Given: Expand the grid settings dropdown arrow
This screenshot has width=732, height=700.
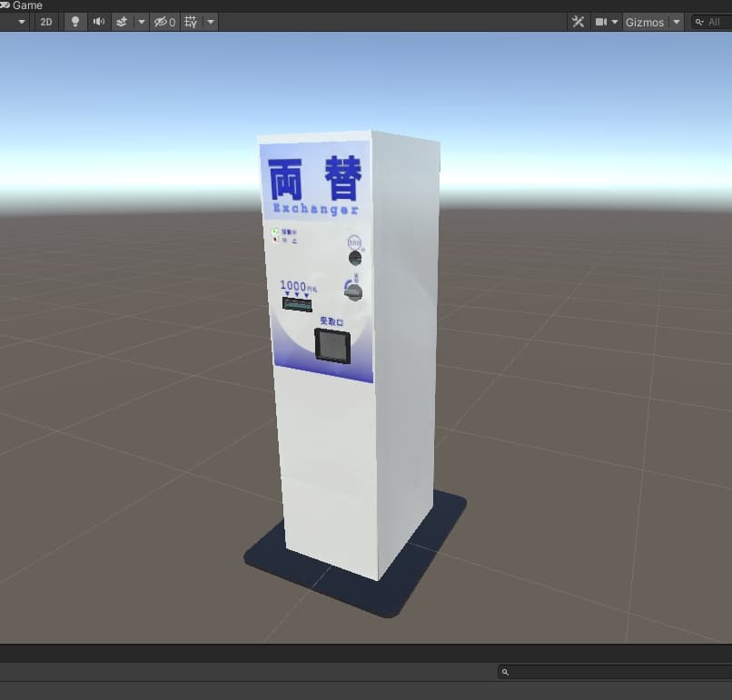Looking at the screenshot, I should click(211, 22).
